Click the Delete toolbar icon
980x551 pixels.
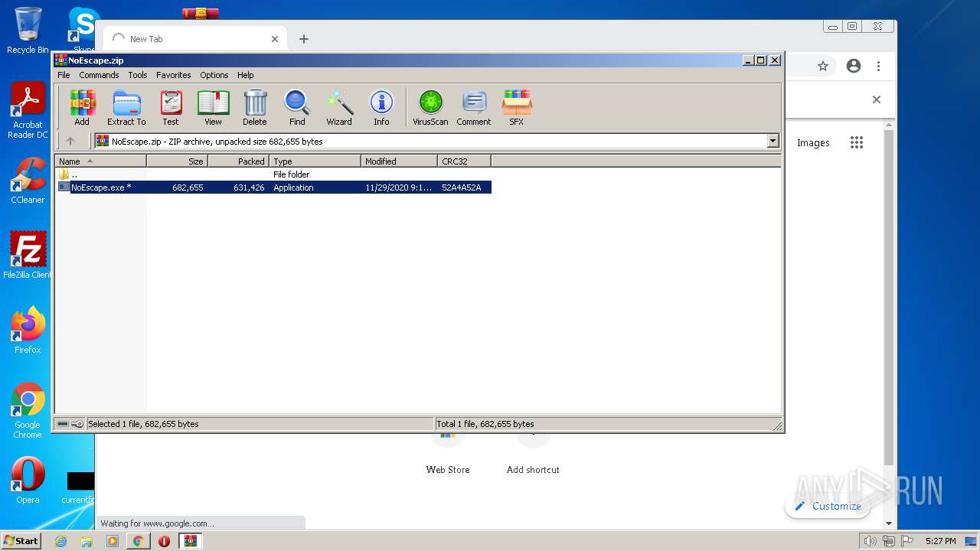pyautogui.click(x=255, y=107)
